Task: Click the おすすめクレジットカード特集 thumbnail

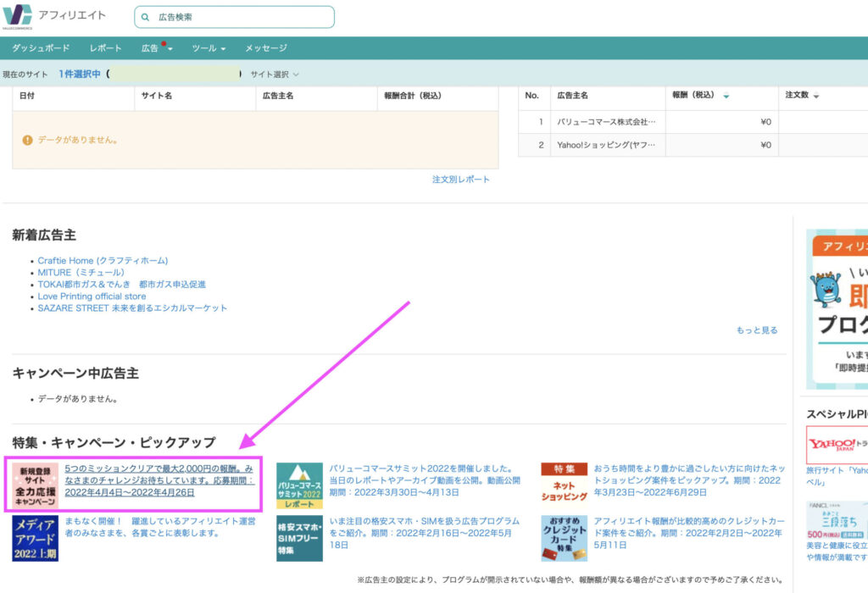Action: [x=564, y=539]
